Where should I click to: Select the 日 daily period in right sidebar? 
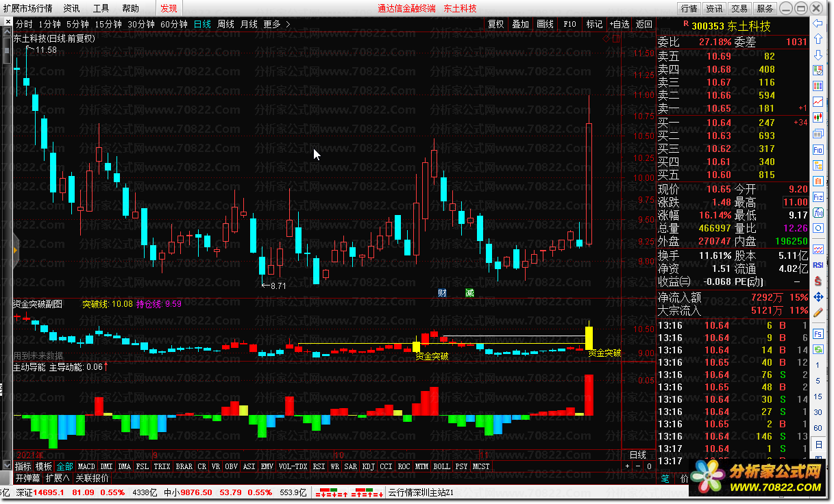click(x=818, y=444)
